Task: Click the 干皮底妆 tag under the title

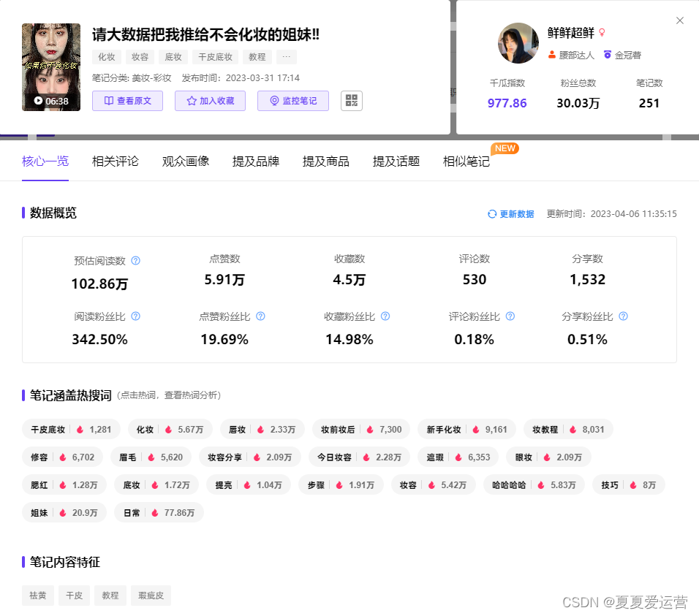Action: [215, 57]
